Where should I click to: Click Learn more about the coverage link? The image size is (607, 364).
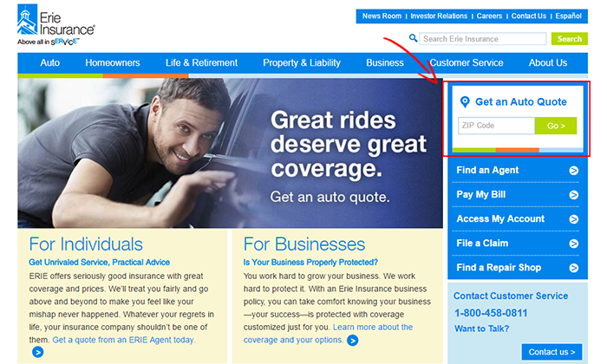(329, 334)
